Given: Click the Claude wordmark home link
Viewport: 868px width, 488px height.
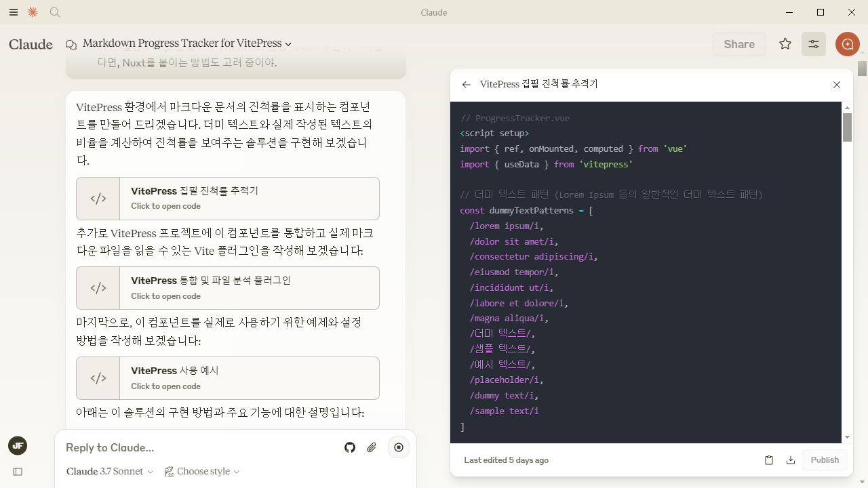Looking at the screenshot, I should point(31,44).
